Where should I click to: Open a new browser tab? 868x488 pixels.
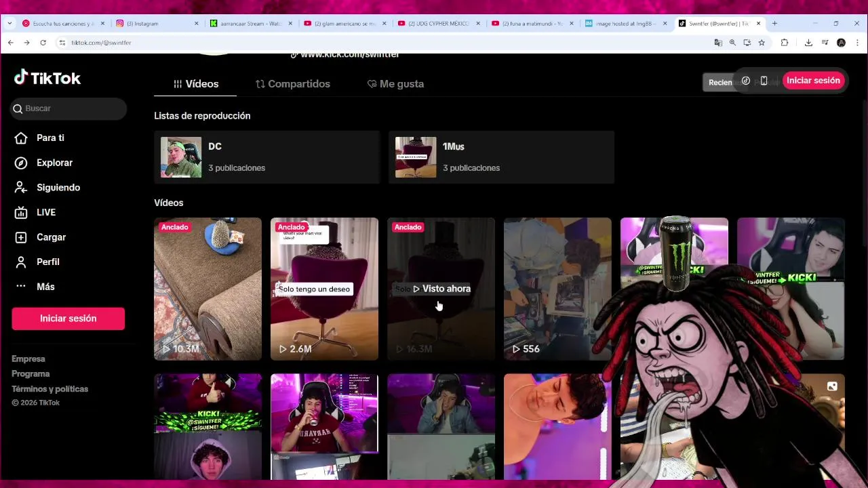coord(774,24)
